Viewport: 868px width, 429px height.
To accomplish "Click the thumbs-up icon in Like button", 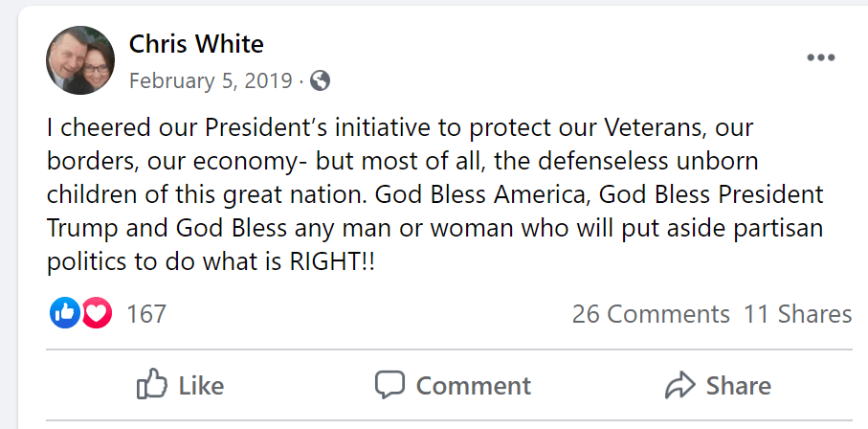I will point(152,385).
